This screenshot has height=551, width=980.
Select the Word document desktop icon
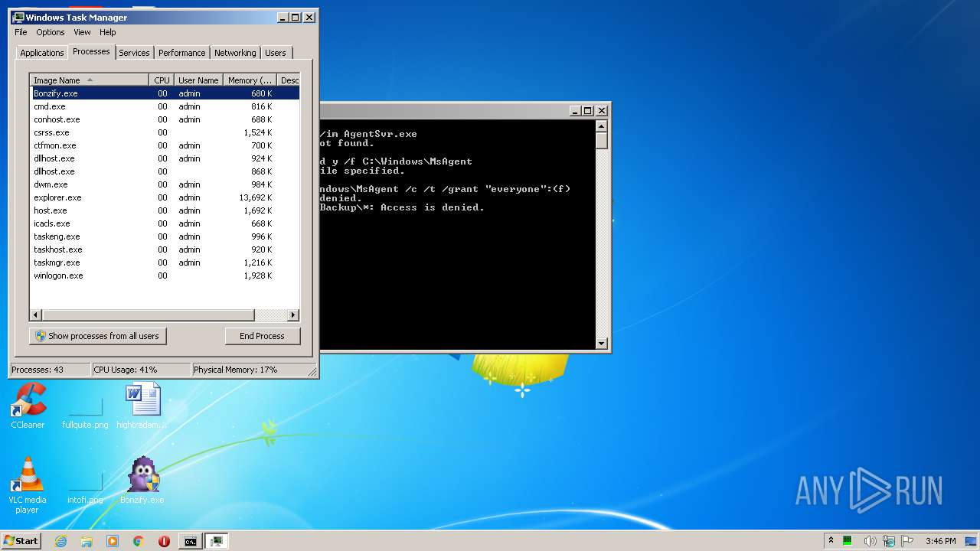click(142, 406)
